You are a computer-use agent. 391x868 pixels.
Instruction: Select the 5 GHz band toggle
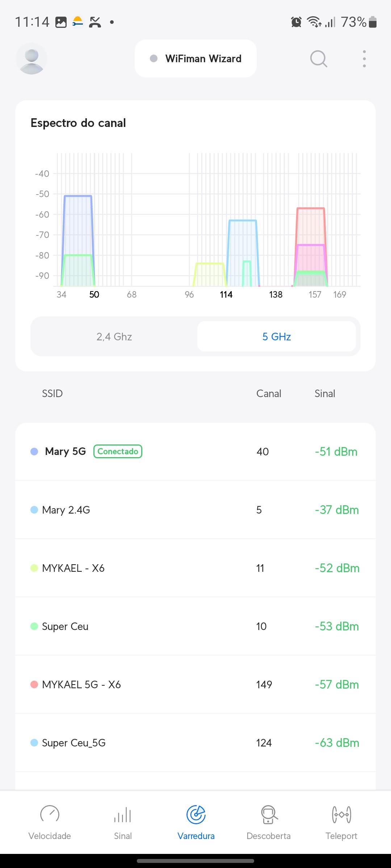point(277,337)
